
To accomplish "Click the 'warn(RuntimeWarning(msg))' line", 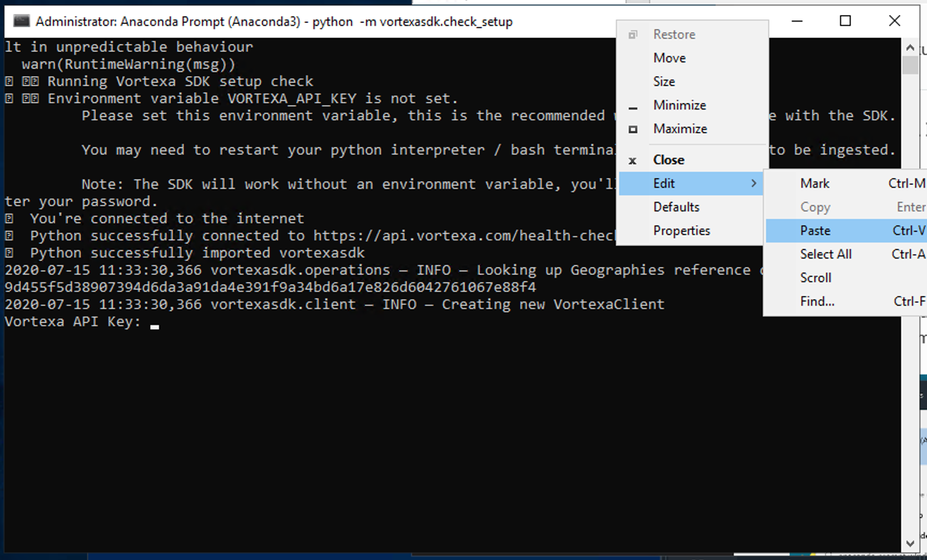I will (128, 64).
